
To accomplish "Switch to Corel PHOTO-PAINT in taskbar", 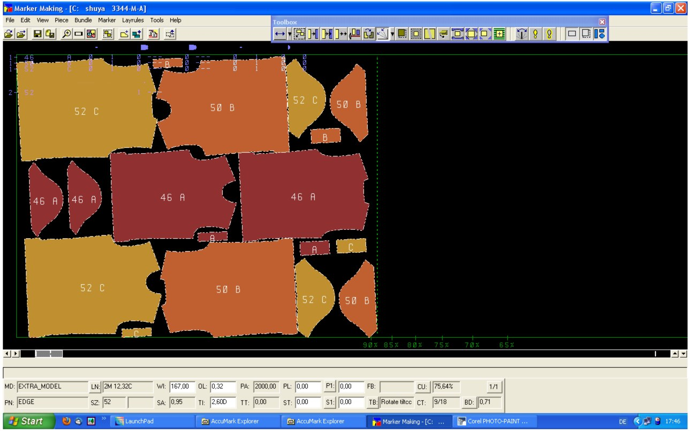I will (x=493, y=421).
